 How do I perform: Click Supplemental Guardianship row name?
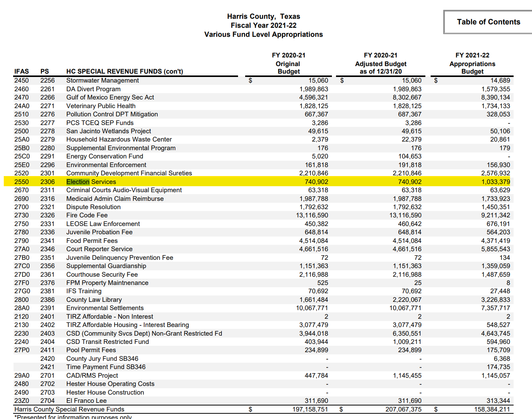106,266
